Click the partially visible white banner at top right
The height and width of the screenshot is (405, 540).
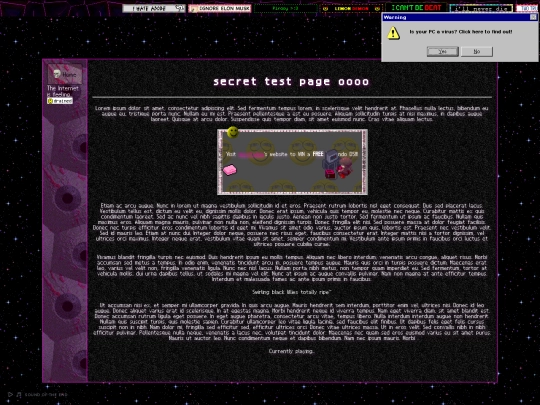pos(528,8)
